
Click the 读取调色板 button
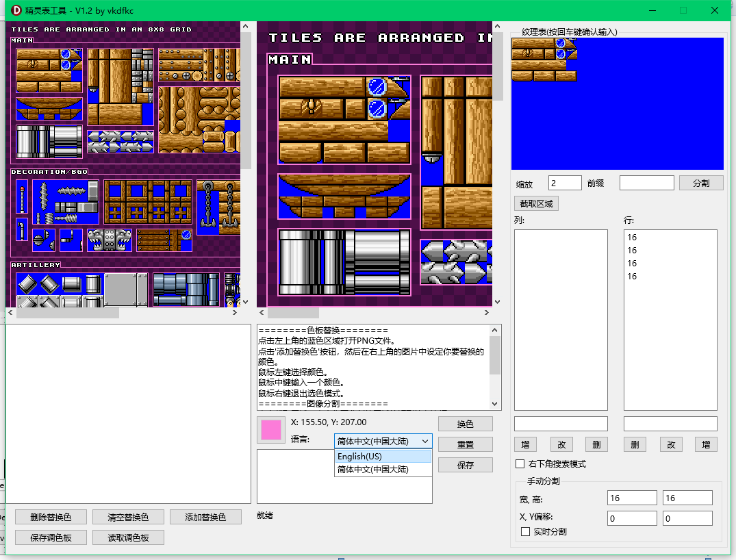click(x=128, y=537)
